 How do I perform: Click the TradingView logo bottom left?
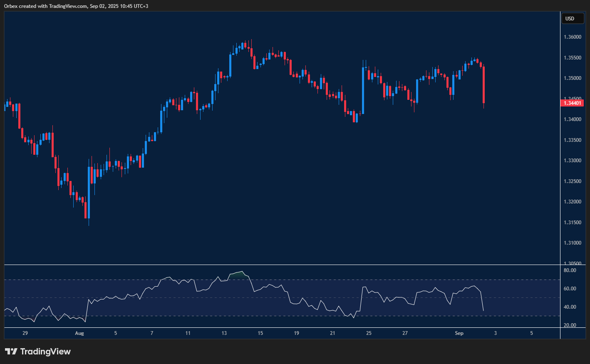(x=38, y=352)
